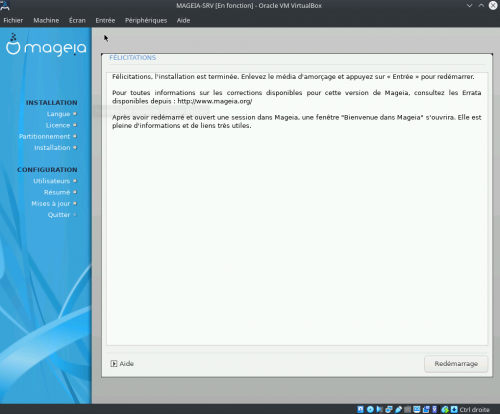Expand the Aide section in the installer

point(122,364)
